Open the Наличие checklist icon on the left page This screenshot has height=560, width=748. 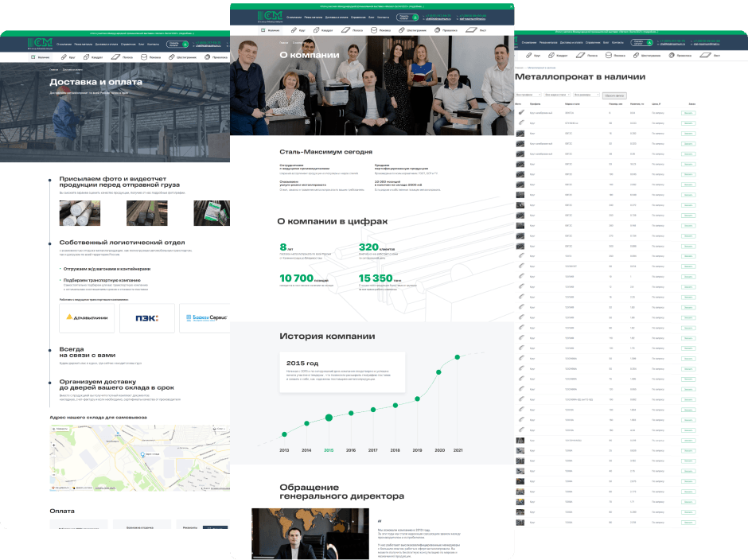tap(33, 56)
